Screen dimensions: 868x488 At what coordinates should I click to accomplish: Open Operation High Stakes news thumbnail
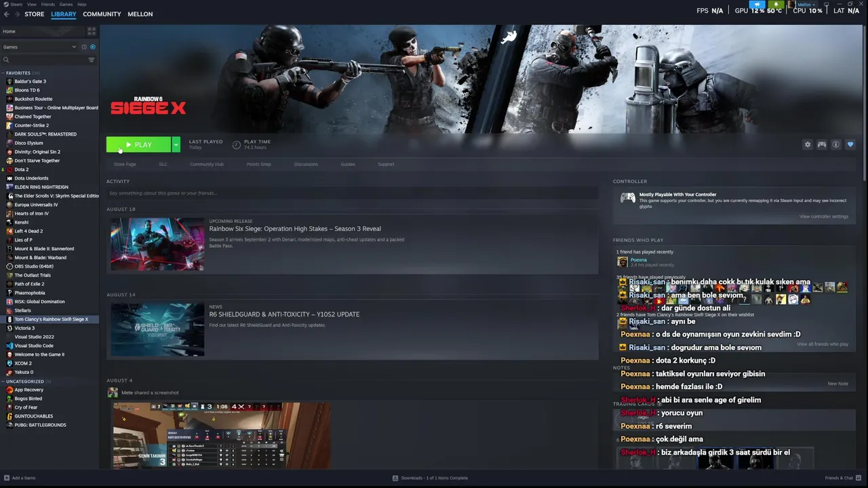pyautogui.click(x=157, y=244)
